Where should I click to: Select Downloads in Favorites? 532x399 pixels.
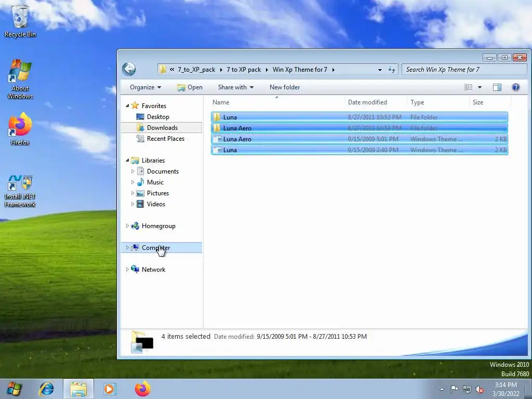[162, 128]
